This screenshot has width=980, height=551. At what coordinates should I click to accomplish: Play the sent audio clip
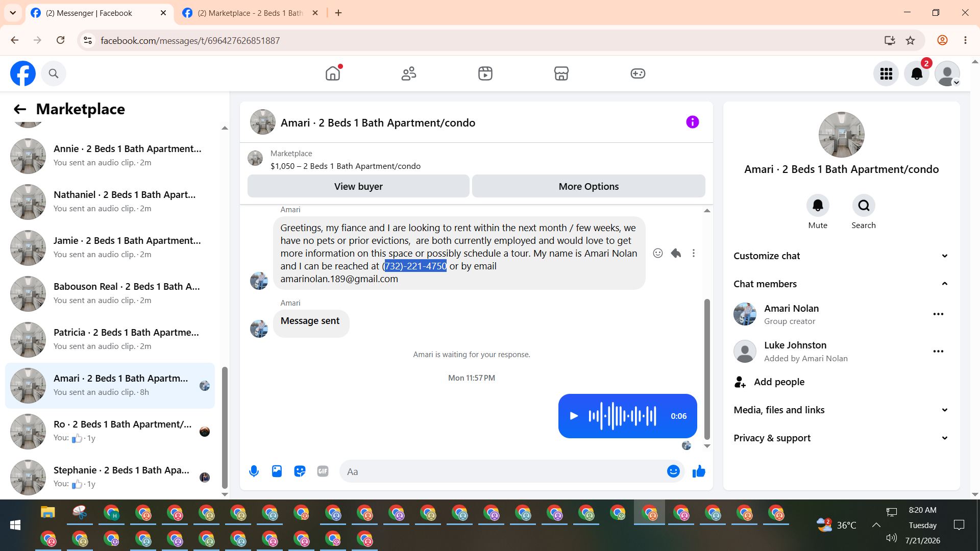(x=574, y=416)
